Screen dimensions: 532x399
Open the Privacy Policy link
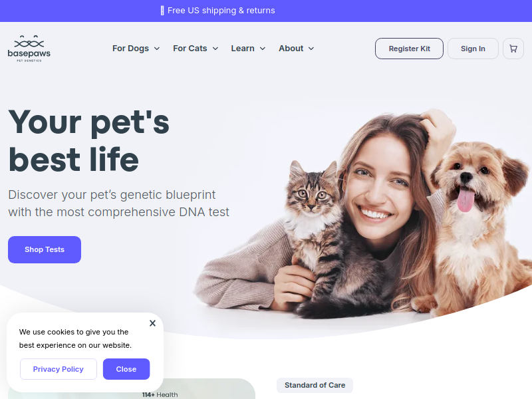59,369
